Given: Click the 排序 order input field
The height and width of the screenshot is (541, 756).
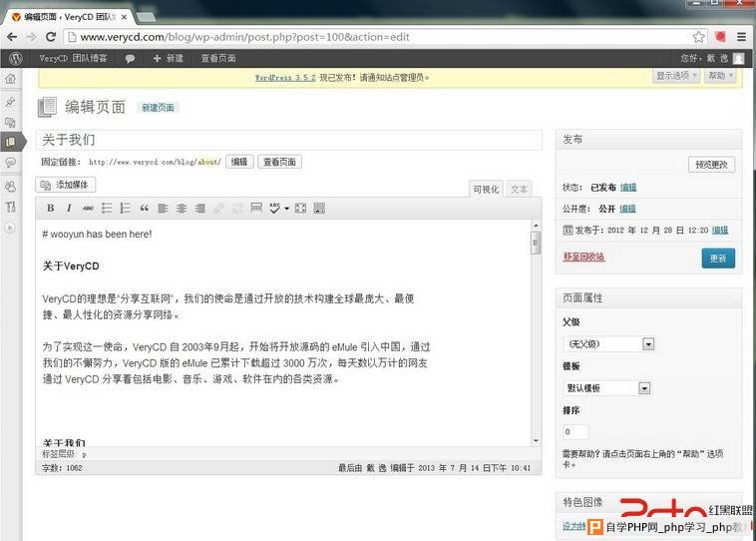Looking at the screenshot, I should tap(575, 432).
